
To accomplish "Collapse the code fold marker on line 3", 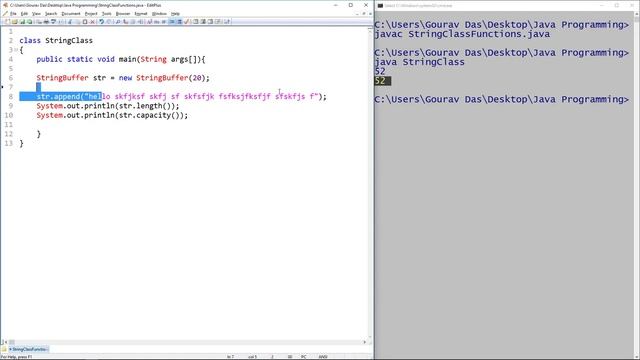I will (16, 50).
